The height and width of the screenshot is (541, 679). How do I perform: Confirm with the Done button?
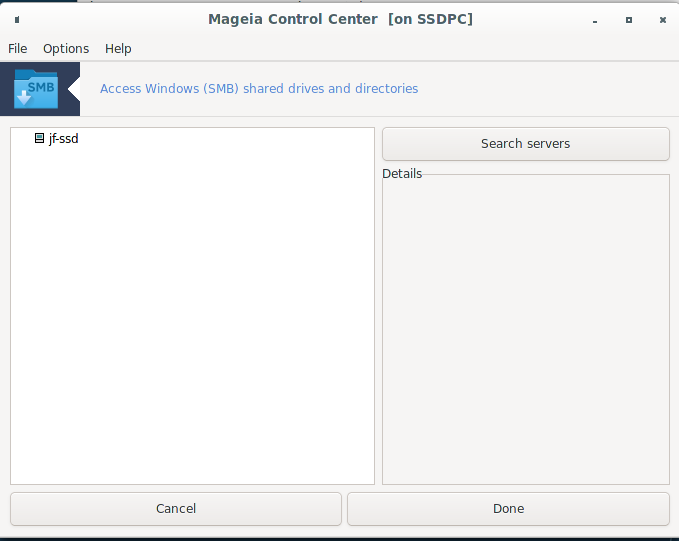tap(508, 509)
